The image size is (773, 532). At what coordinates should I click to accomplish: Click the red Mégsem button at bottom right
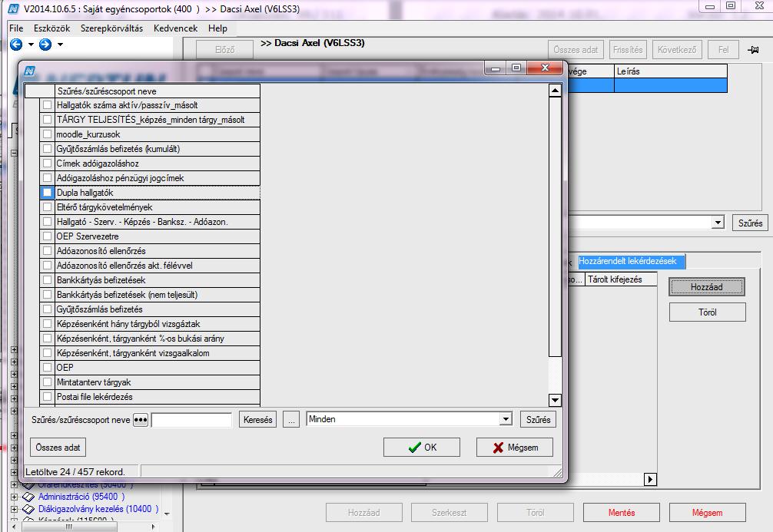pyautogui.click(x=708, y=513)
